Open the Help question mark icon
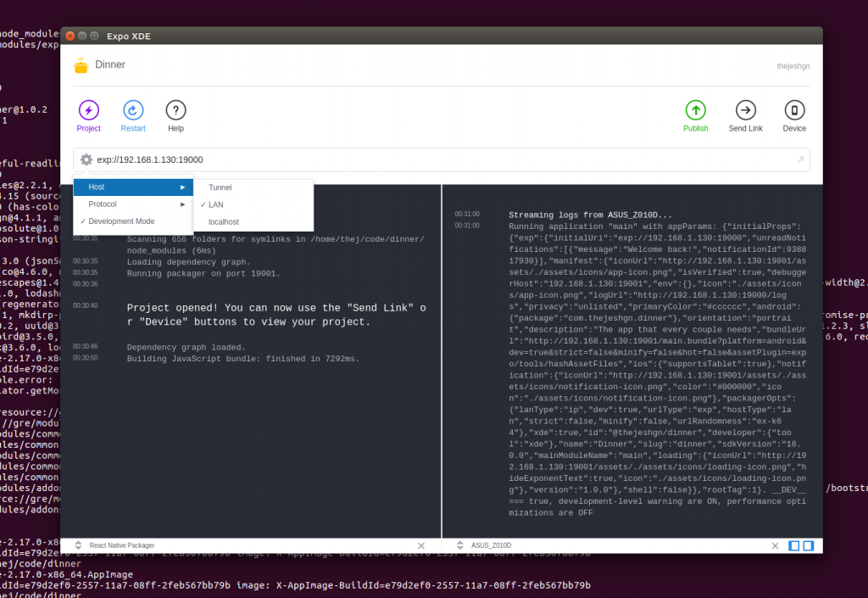This screenshot has height=598, width=868. (x=175, y=110)
